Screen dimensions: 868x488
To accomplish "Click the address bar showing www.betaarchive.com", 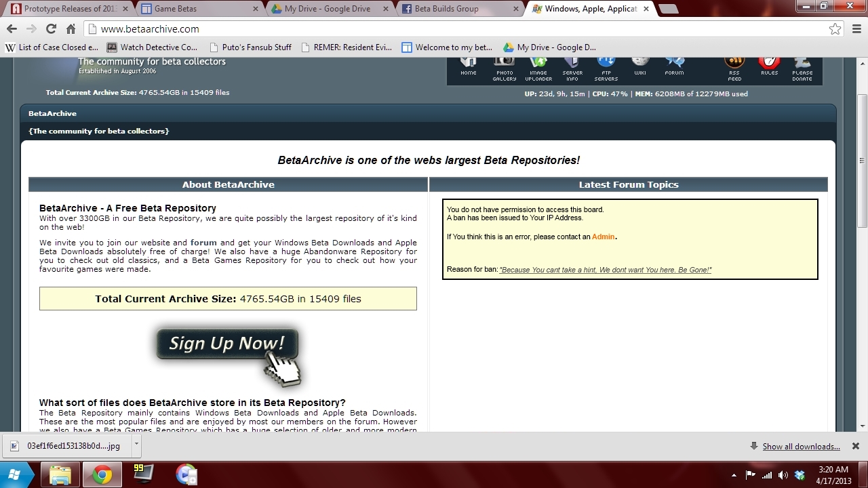I will point(463,29).
